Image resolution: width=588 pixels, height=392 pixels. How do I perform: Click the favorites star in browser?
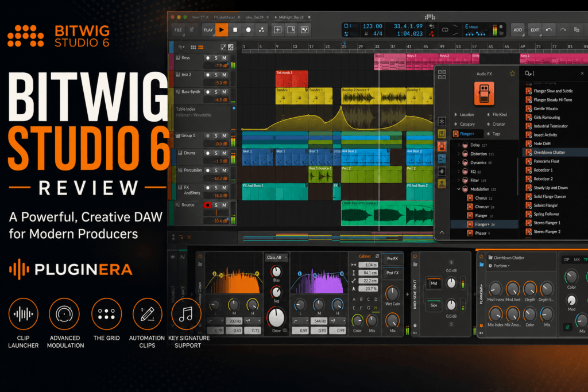point(512,73)
